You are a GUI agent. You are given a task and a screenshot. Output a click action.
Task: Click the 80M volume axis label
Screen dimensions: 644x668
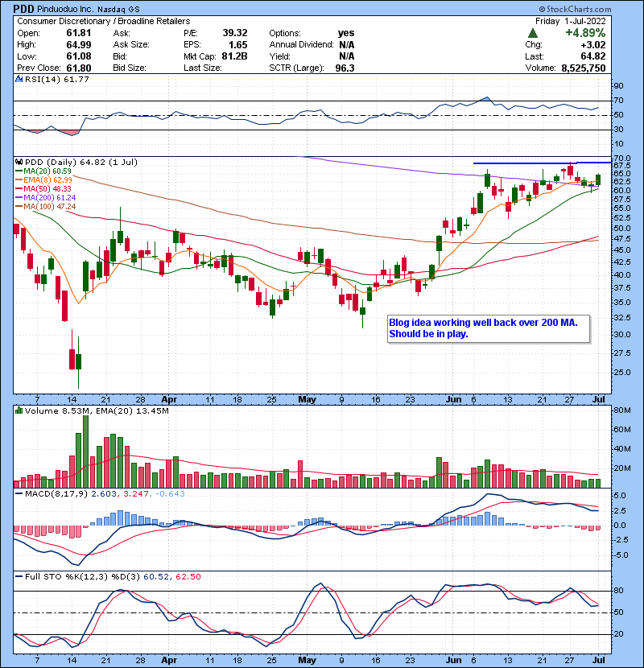pos(621,410)
